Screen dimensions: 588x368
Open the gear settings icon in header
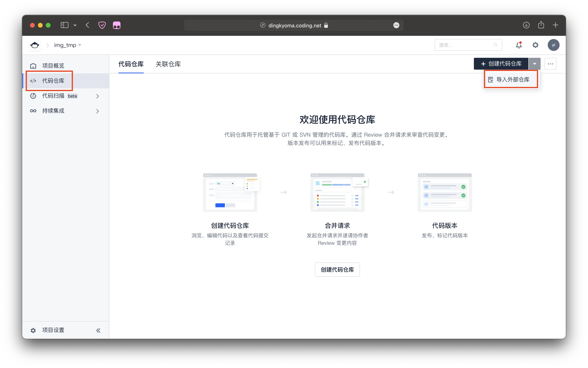[535, 45]
